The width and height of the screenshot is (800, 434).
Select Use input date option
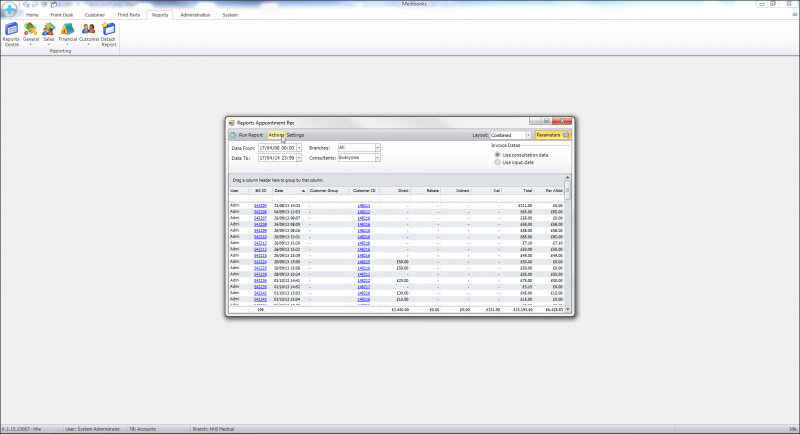pos(498,162)
